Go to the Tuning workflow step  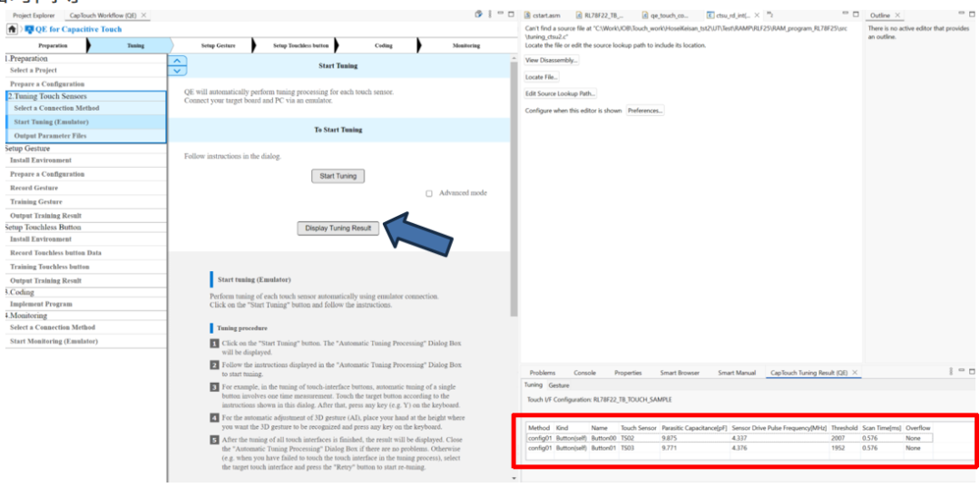(135, 45)
